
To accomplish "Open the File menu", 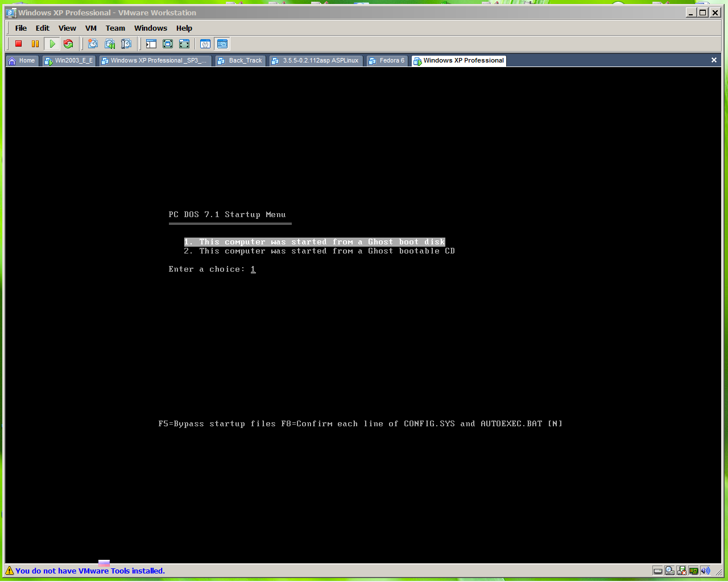I will 21,28.
